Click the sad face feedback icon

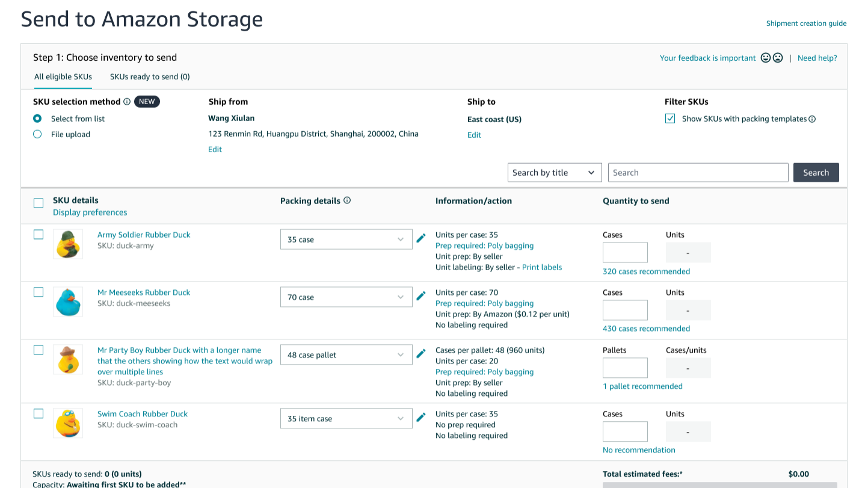(x=778, y=58)
